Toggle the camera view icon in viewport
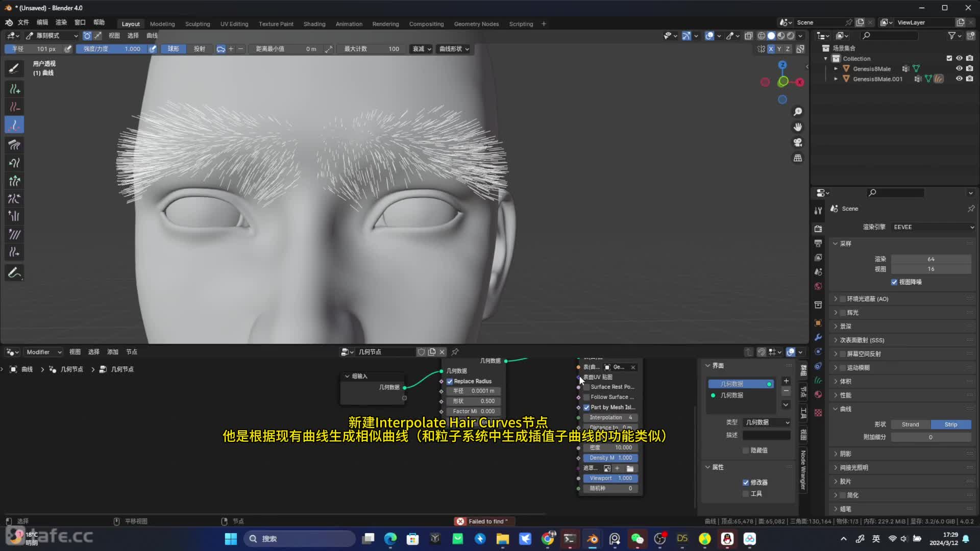 click(x=798, y=142)
